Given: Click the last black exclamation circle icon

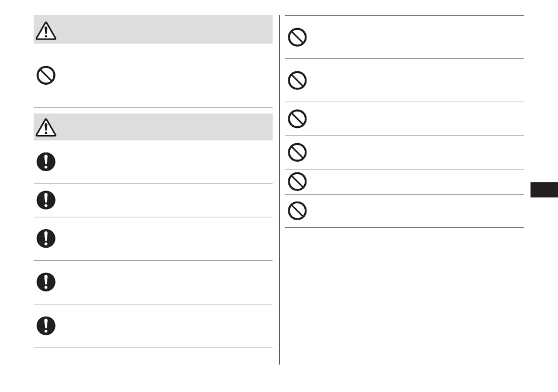Looking at the screenshot, I should pos(46,326).
